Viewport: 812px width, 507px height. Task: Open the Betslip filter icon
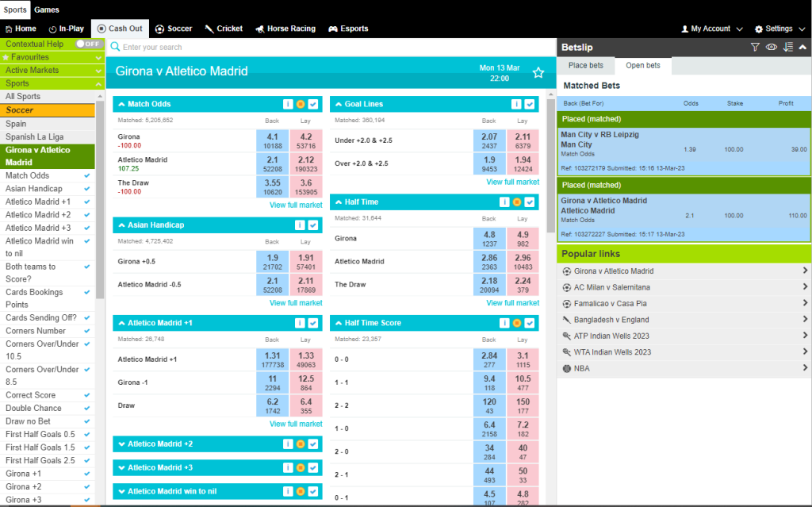(x=755, y=47)
